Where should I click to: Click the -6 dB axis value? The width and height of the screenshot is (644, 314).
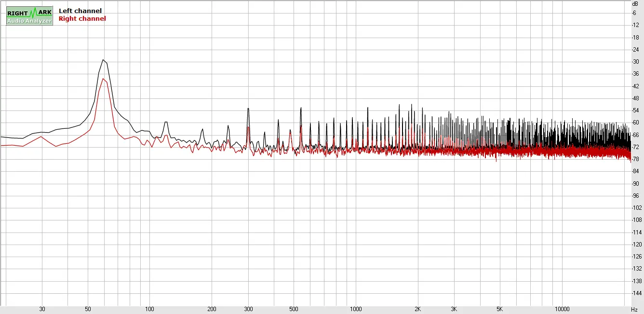634,13
